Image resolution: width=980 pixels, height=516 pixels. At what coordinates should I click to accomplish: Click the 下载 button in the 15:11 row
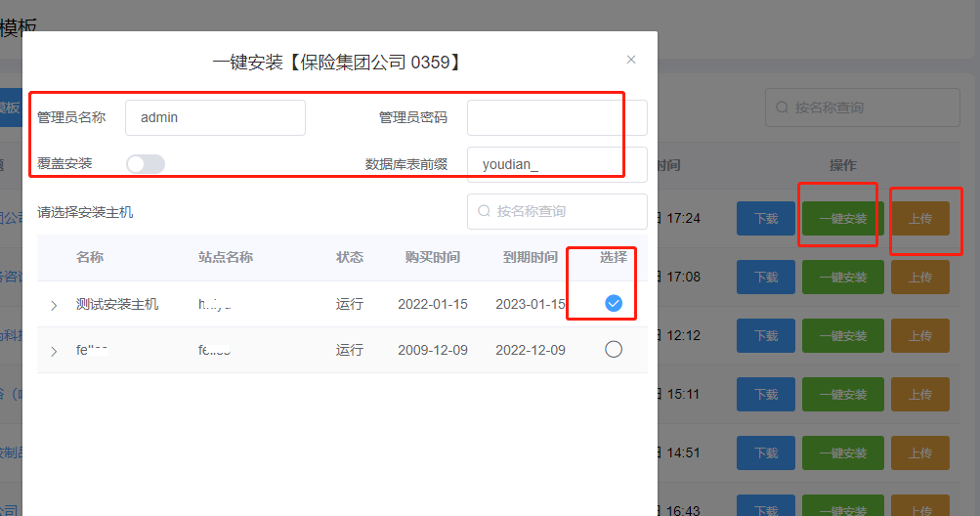[x=766, y=395]
